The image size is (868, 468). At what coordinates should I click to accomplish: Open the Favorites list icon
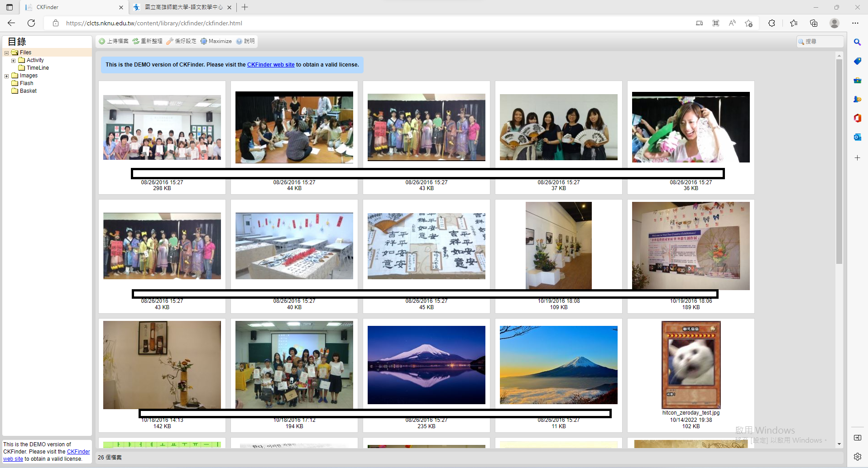(794, 23)
